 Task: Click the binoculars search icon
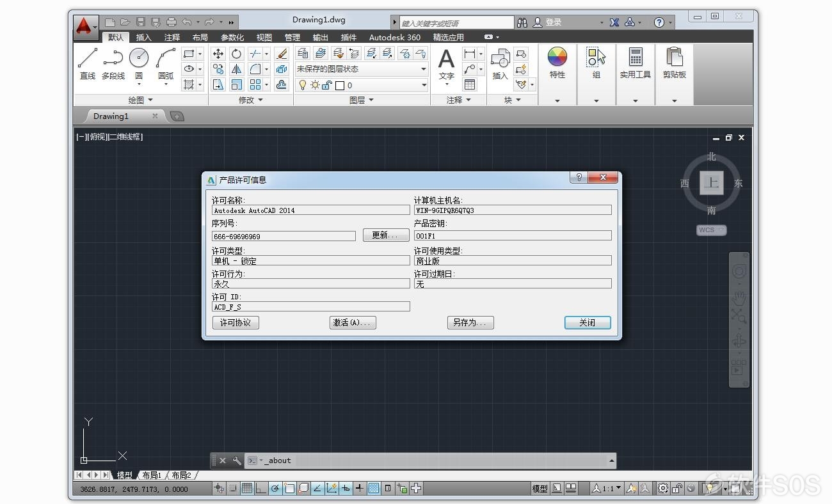[x=522, y=22]
